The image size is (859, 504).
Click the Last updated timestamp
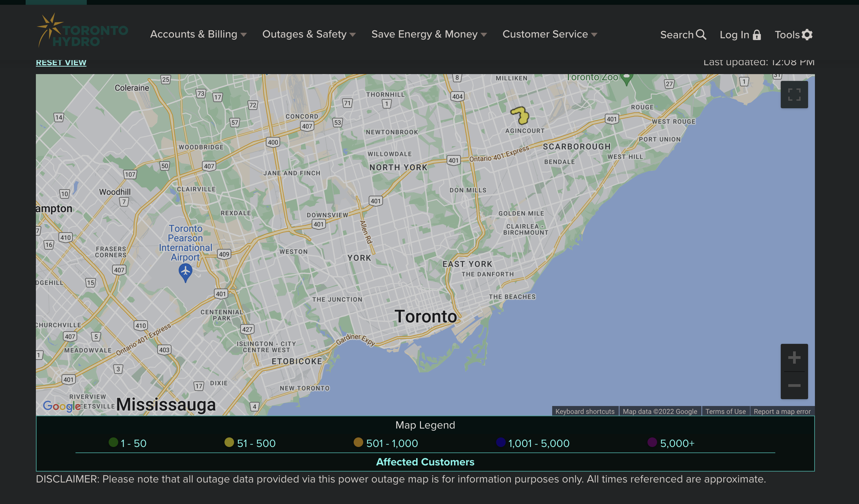coord(759,62)
